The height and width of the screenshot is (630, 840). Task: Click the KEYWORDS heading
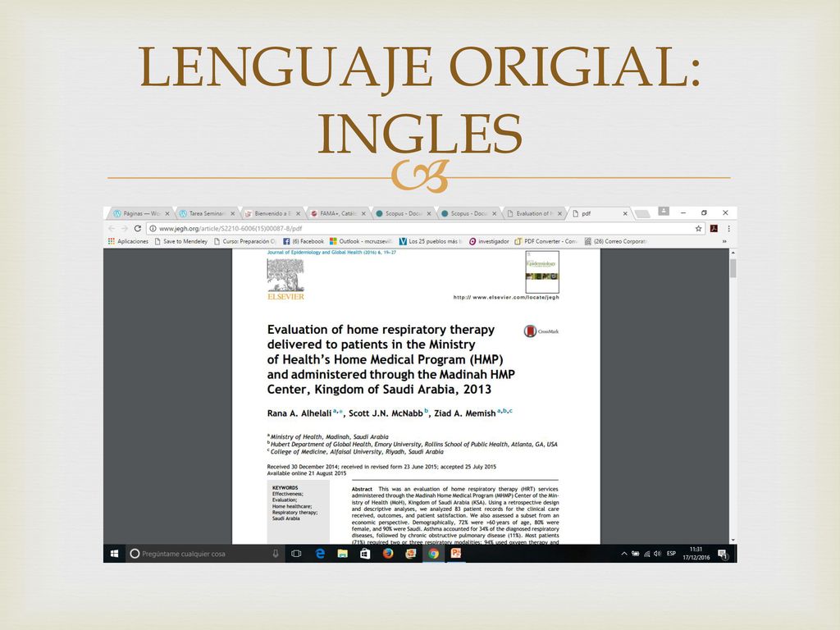[x=285, y=487]
